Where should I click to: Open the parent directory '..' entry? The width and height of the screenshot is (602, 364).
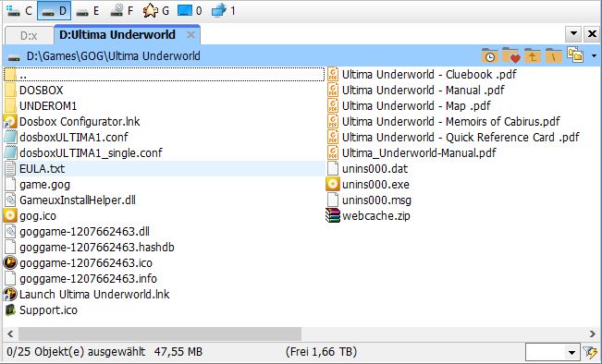tap(164, 75)
